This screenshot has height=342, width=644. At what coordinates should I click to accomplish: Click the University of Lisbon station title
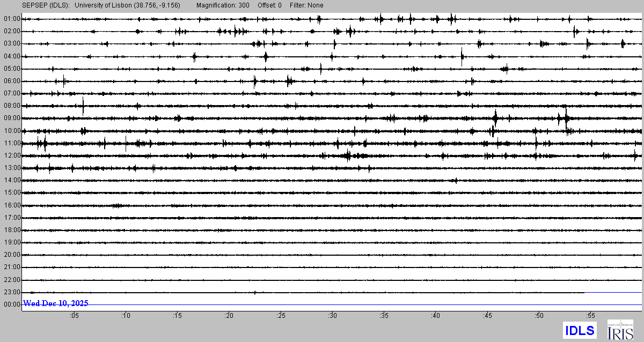(127, 5)
